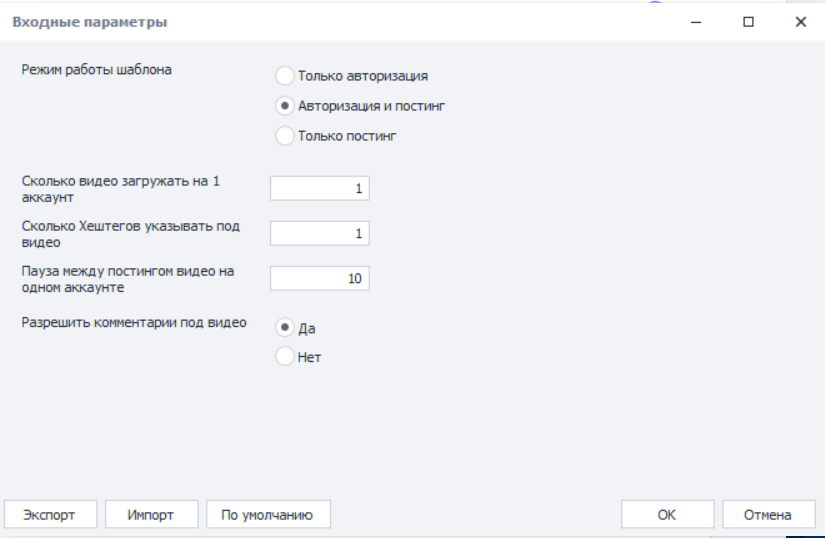Click the posting pause input field

(320, 278)
